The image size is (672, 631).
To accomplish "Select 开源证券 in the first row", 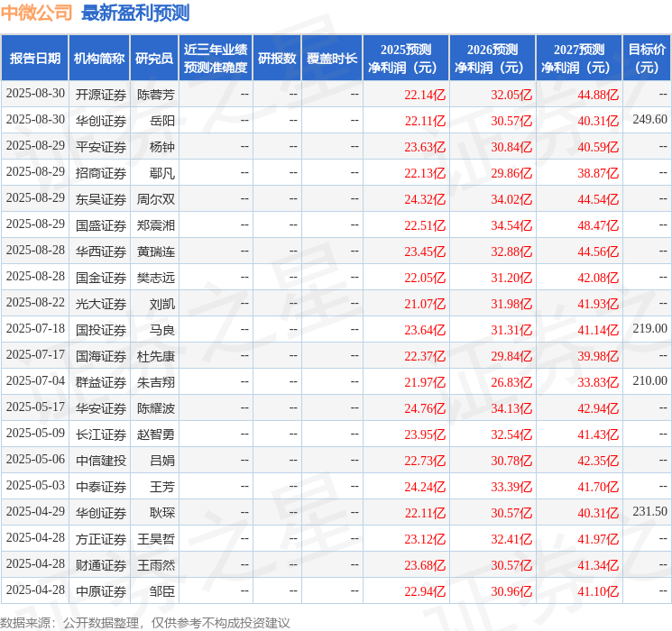I will click(101, 95).
